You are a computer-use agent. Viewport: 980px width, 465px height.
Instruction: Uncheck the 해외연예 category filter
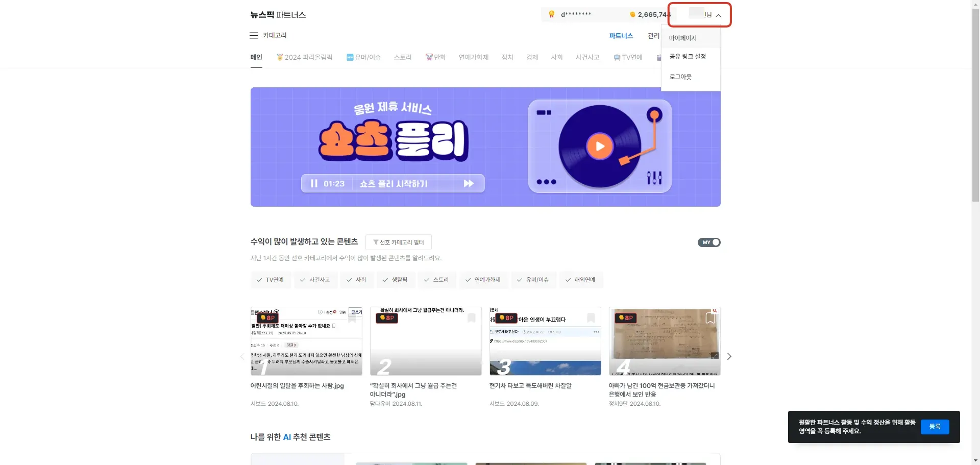click(580, 280)
